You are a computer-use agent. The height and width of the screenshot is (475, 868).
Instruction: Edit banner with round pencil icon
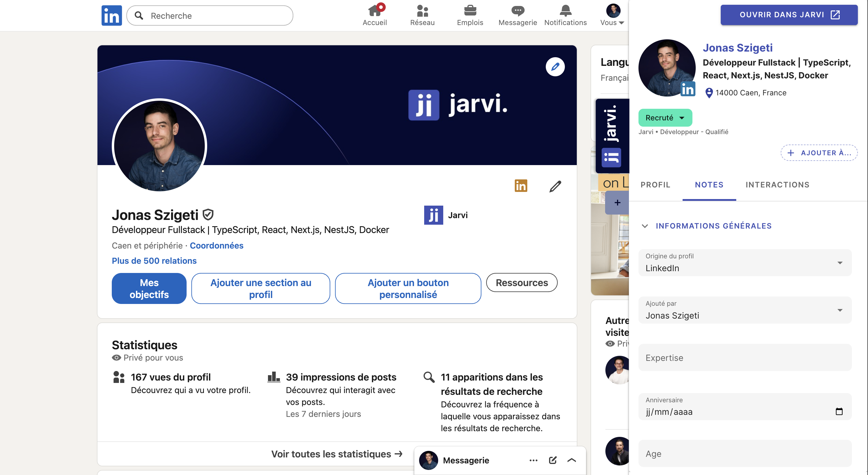(555, 67)
